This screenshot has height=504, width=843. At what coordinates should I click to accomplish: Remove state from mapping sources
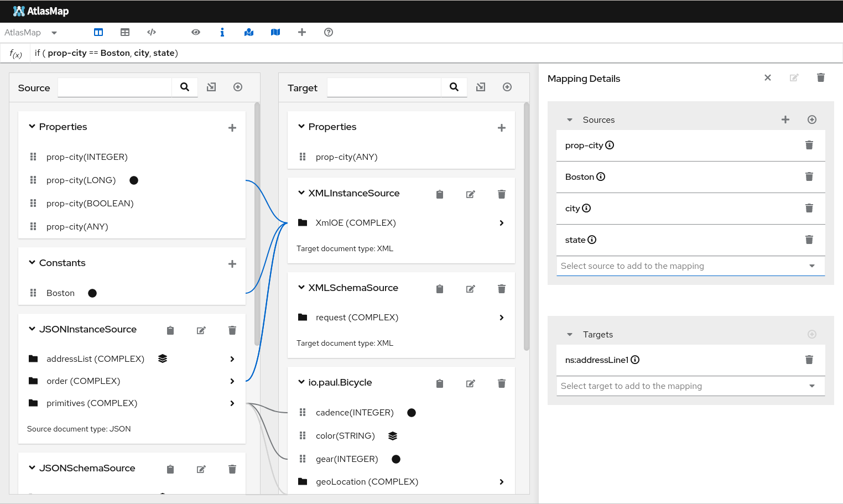[x=809, y=240]
